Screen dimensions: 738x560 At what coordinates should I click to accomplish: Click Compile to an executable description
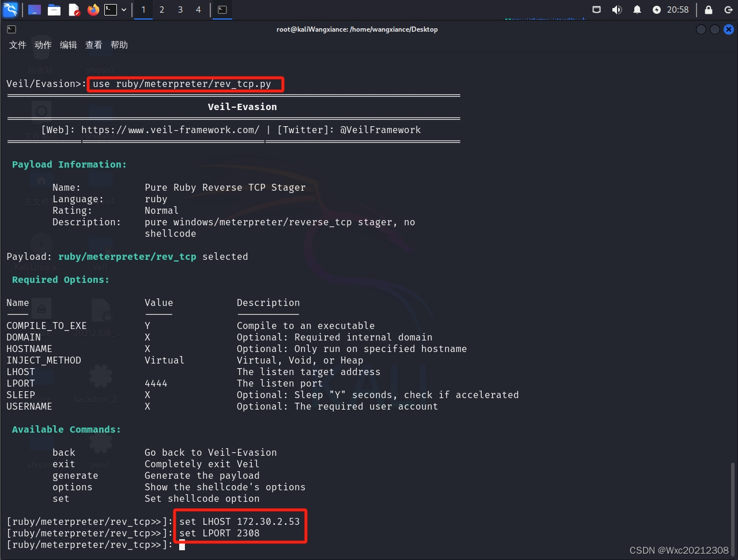[x=306, y=326]
